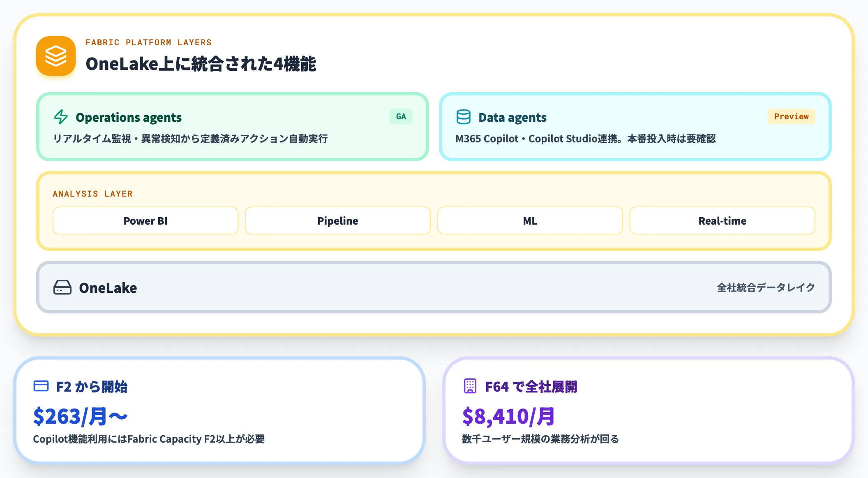Click the credit card icon beside F2
Image resolution: width=868 pixels, height=478 pixels.
41,386
